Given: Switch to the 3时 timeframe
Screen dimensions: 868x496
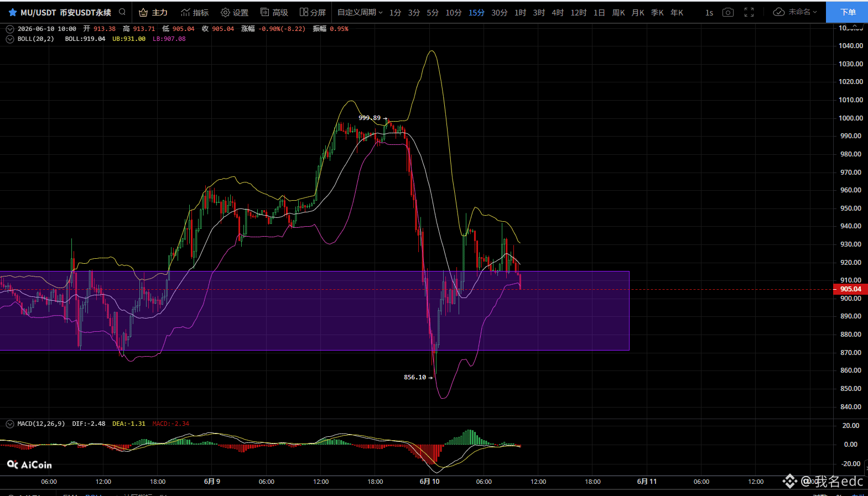Looking at the screenshot, I should pyautogui.click(x=539, y=12).
